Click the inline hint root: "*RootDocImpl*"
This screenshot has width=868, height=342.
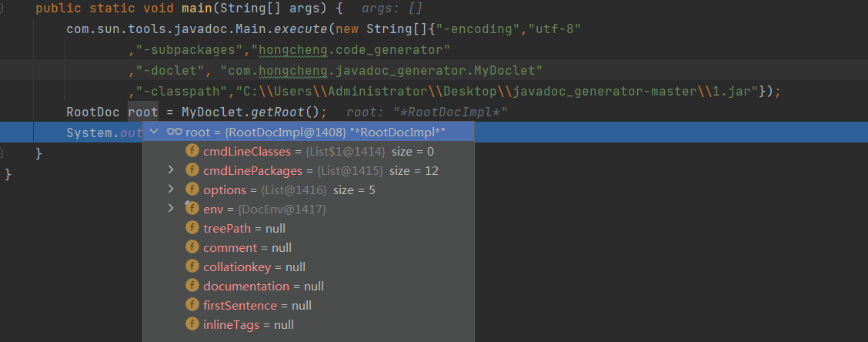(x=426, y=112)
